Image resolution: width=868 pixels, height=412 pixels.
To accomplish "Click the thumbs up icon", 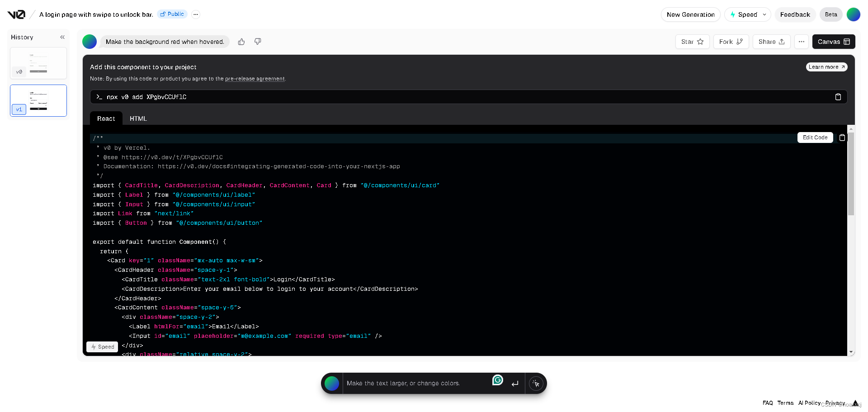I will (x=241, y=42).
